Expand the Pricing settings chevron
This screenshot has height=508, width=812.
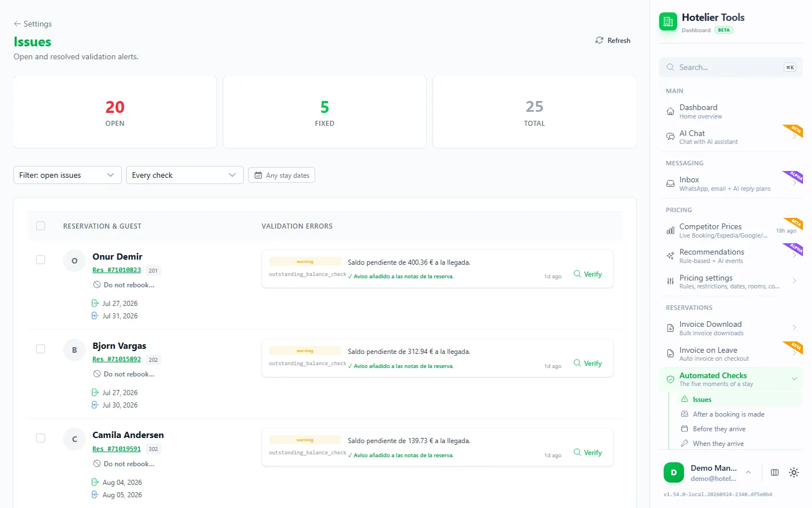(795, 281)
